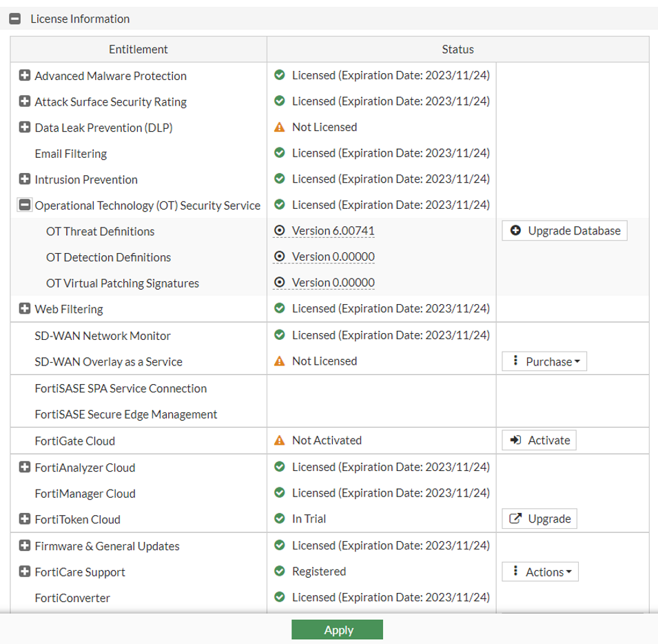Click the SD-WAN Overlay warning triangle icon

click(279, 361)
